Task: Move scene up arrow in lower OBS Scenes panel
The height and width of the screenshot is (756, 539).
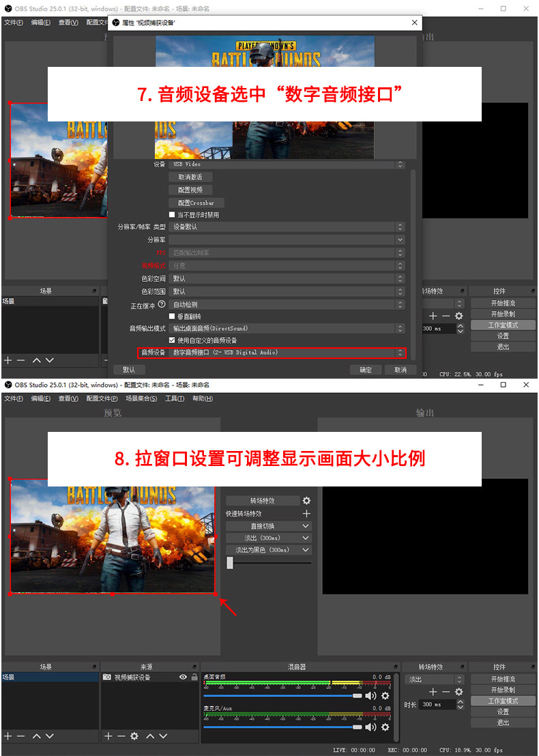Action: (37, 736)
